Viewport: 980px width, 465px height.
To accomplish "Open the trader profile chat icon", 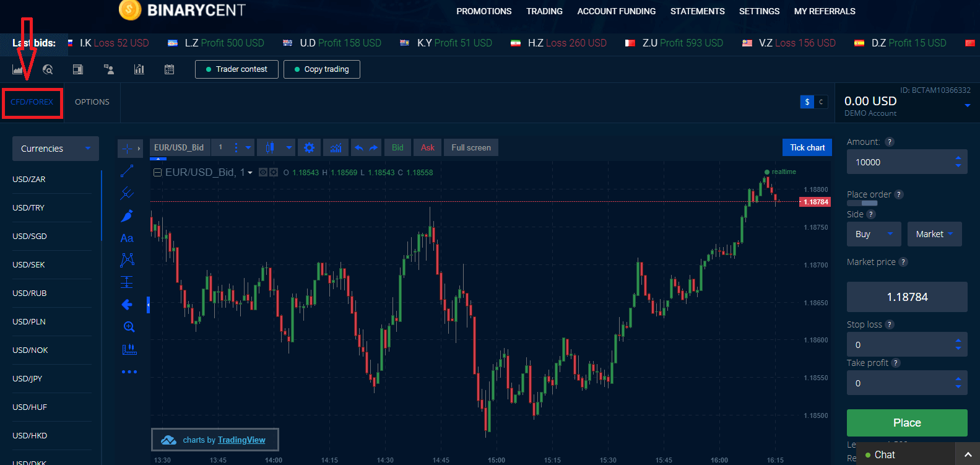I will point(109,69).
